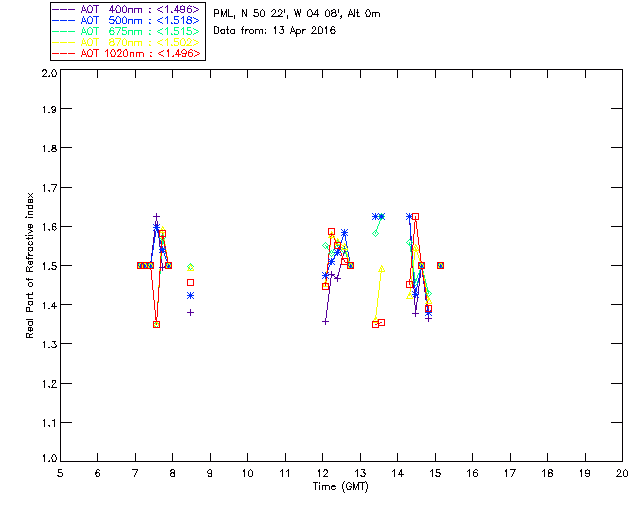640x512 pixels.
Task: Click the isolated blue asterisk marker near 8.5 GMT
Action: tap(190, 296)
